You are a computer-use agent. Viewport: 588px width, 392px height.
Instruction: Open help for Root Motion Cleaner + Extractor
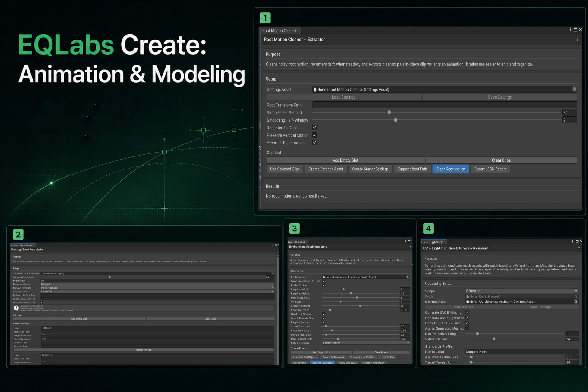pyautogui.click(x=577, y=40)
